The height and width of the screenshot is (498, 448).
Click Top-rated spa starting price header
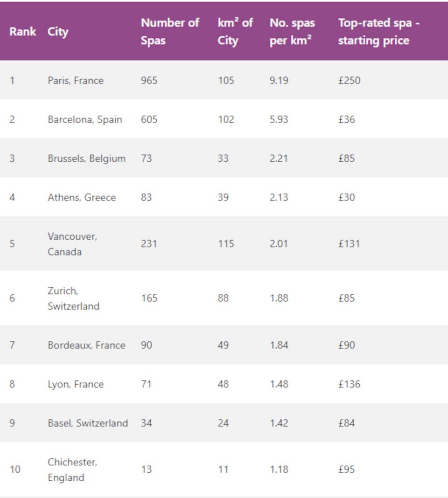point(378,32)
